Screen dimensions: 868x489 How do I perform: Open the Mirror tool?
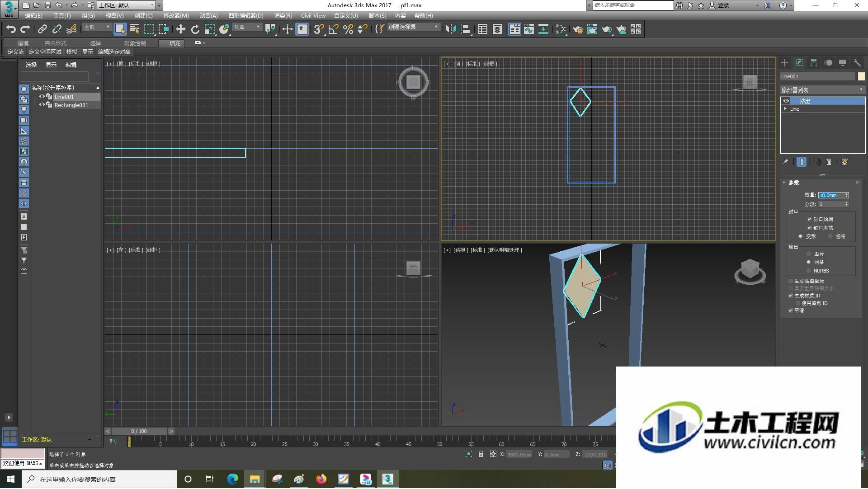(450, 29)
